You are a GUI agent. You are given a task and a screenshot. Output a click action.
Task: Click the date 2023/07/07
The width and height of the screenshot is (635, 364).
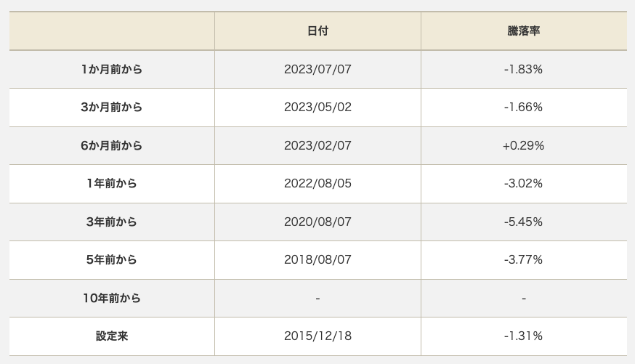[317, 70]
